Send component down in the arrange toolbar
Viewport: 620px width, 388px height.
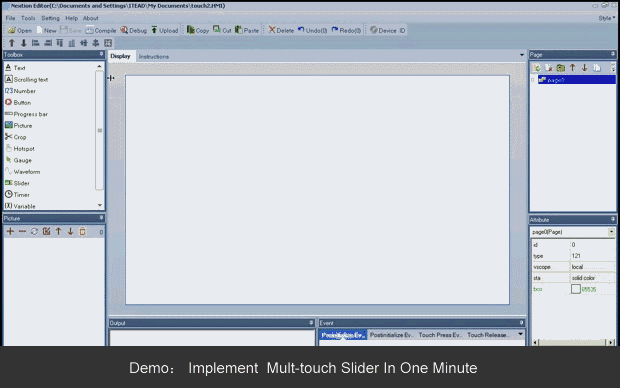24,43
